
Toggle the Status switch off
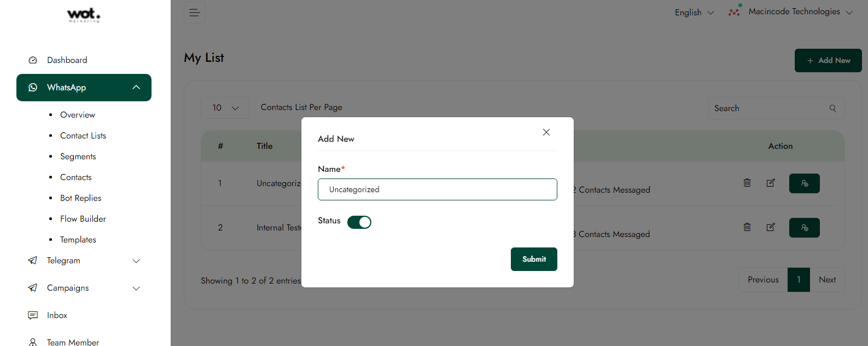click(x=359, y=222)
